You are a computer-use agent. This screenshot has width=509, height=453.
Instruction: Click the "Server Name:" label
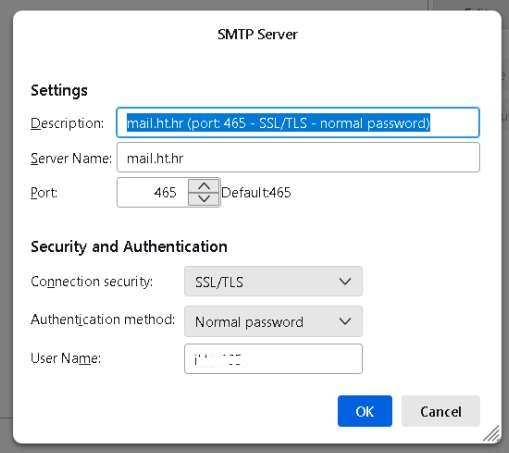[71, 158]
